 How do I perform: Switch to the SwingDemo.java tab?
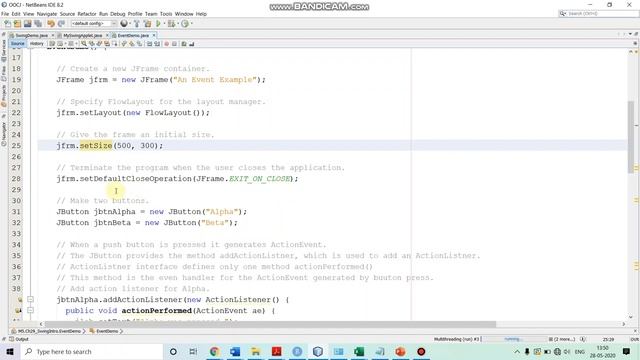pos(31,36)
